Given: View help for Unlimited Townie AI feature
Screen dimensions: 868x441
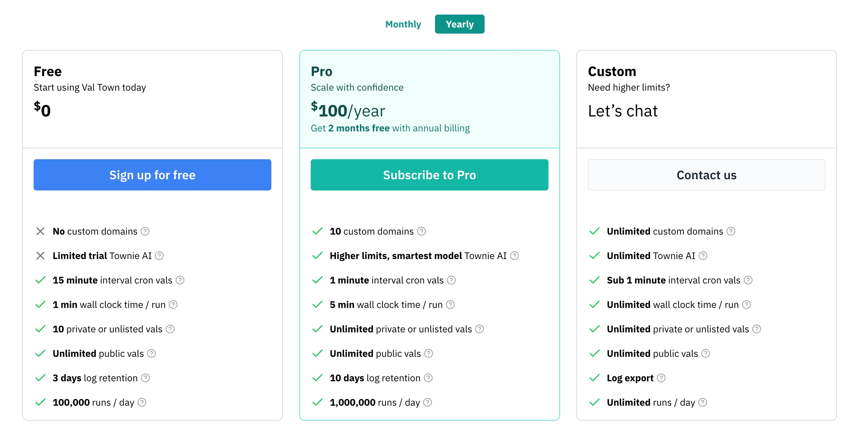Looking at the screenshot, I should [x=703, y=256].
